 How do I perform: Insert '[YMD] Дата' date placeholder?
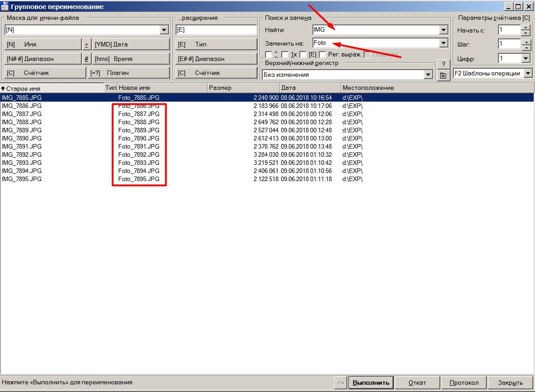[x=131, y=44]
